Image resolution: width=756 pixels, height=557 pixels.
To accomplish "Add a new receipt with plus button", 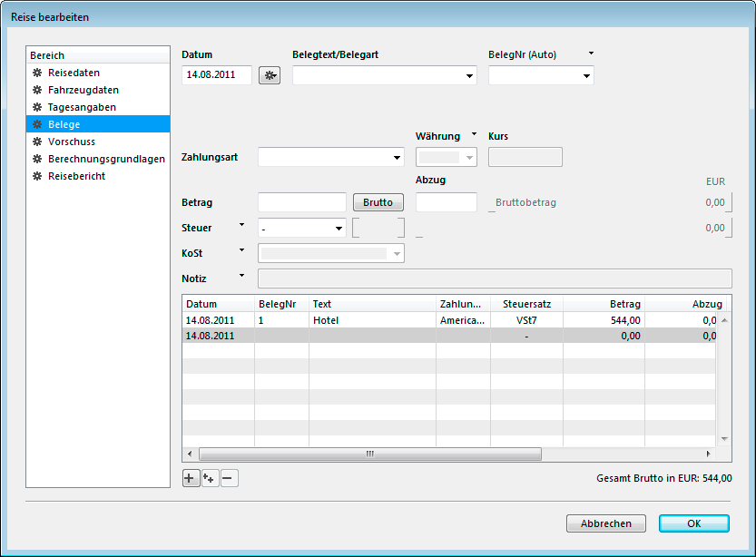I will (191, 478).
